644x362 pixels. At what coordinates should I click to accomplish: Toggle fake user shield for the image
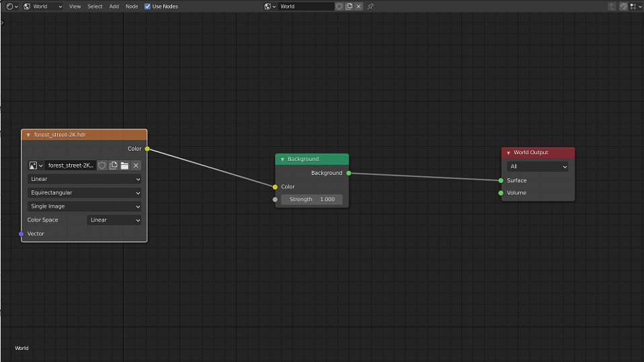(102, 165)
